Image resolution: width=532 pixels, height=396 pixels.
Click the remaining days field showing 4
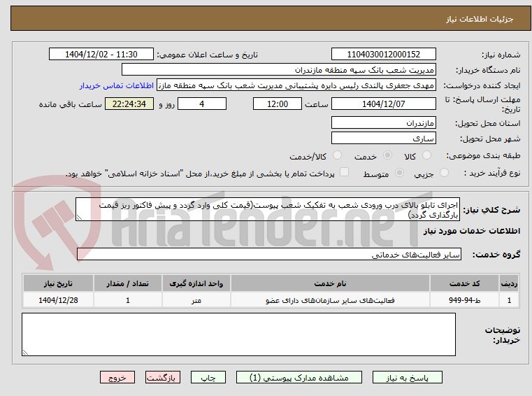(x=202, y=104)
